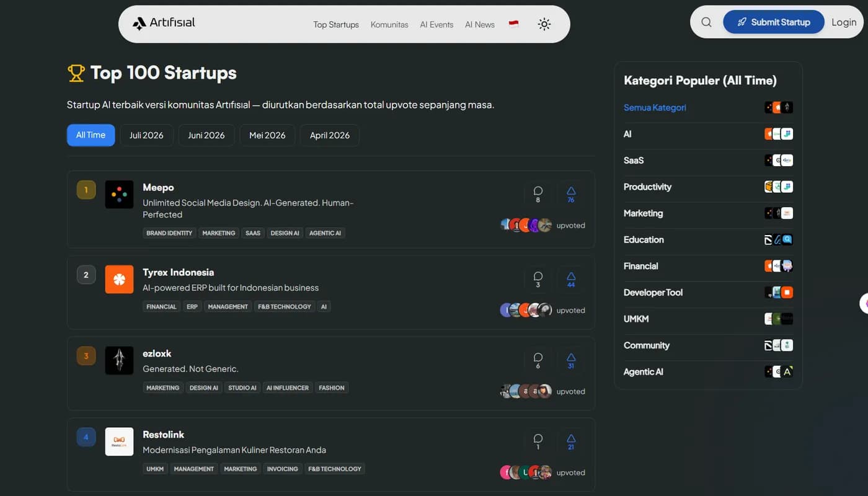Select the Mei 2026 filter tab
868x496 pixels.
coord(267,135)
